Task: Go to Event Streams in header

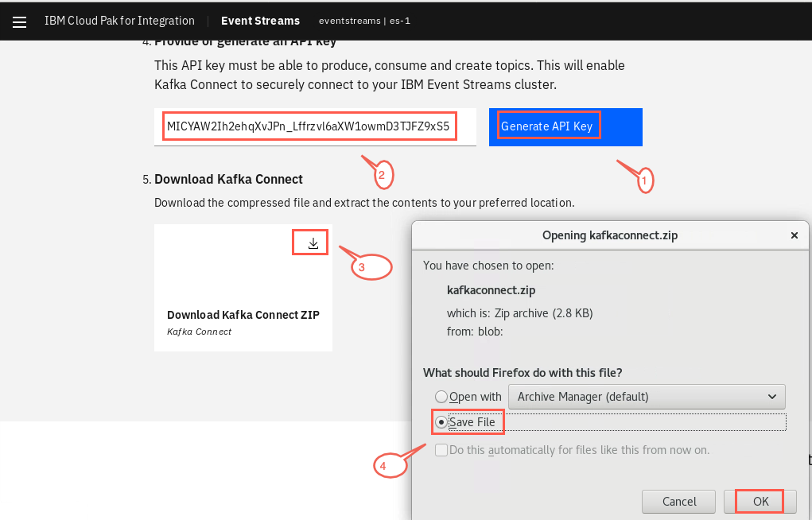Action: (x=261, y=21)
